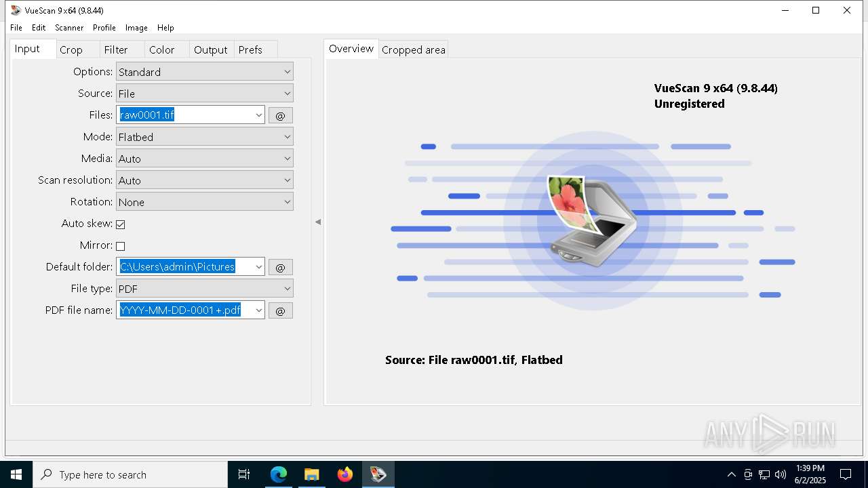Expand the Default folder combo arrow
The image size is (868, 488).
tap(258, 267)
